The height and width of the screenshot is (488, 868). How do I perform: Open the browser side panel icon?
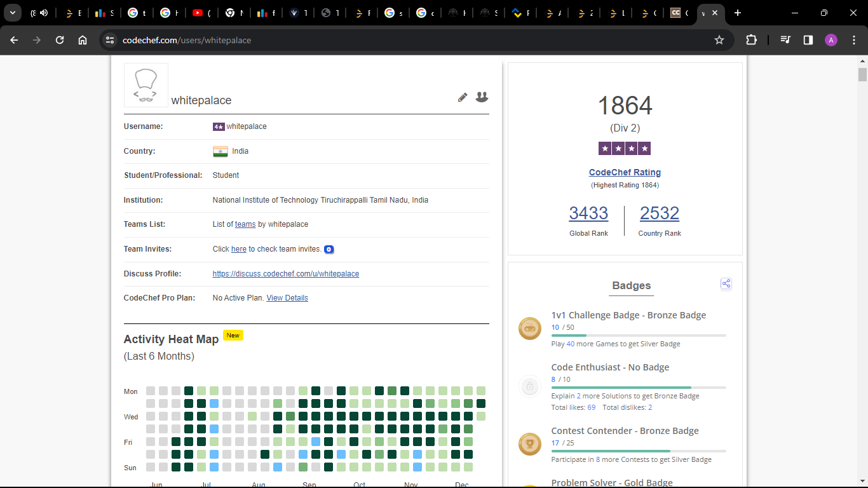click(808, 40)
